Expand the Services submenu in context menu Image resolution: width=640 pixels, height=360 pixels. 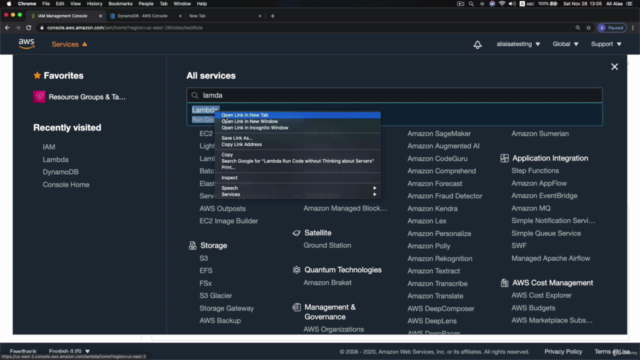[x=298, y=194]
